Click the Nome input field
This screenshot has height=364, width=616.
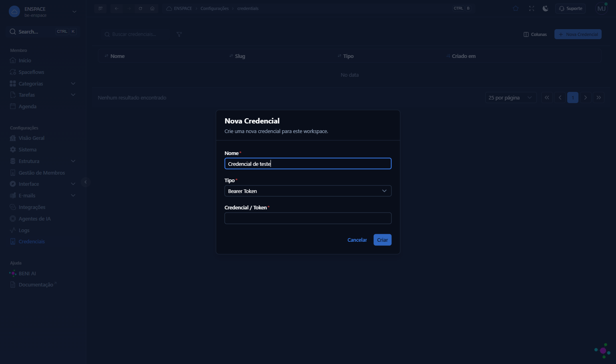pos(308,164)
